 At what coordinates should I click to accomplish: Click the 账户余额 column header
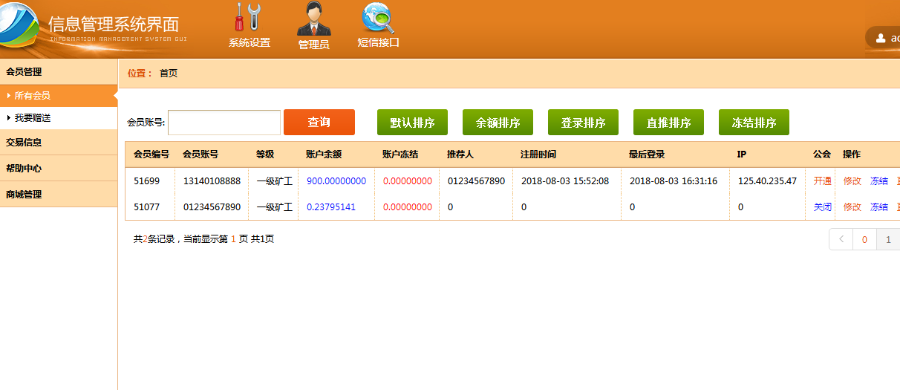click(x=324, y=155)
